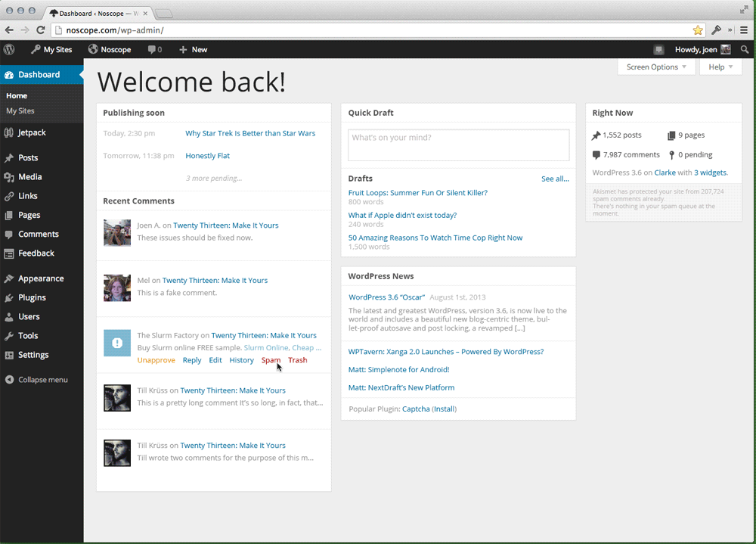Image resolution: width=756 pixels, height=544 pixels.
Task: Install the Captcha plugin
Action: [x=444, y=409]
